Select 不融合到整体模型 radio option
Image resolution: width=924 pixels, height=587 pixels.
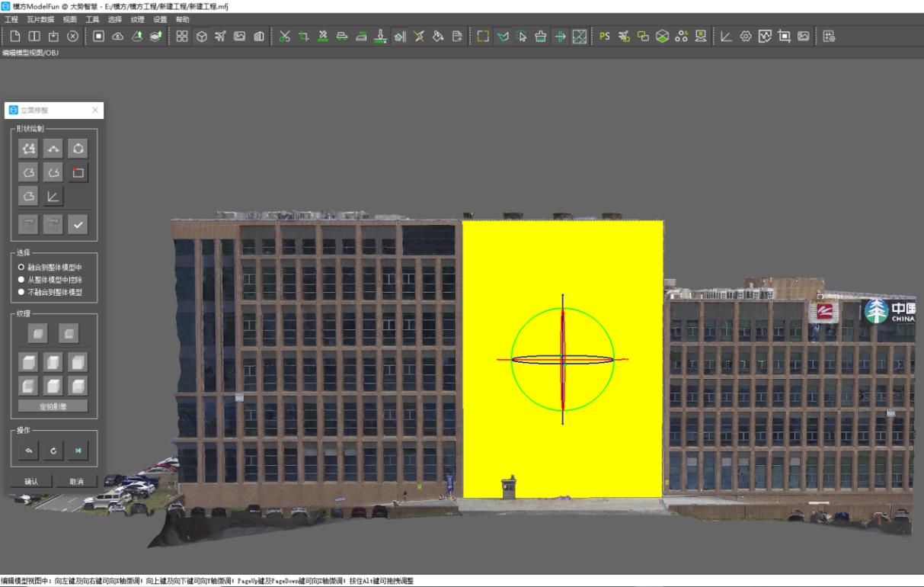51,292
